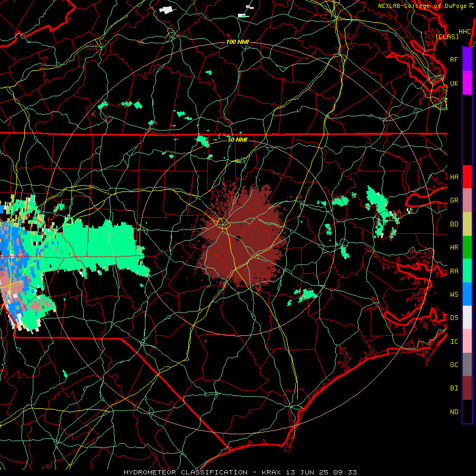Click the WS legend label
Screen dimensions: 476x476
click(454, 294)
